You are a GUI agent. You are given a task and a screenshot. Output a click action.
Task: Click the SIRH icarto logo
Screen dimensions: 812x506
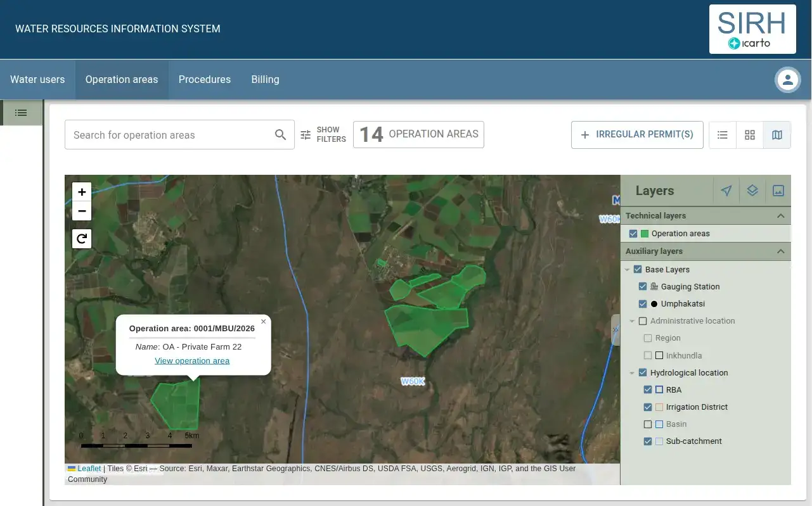752,29
